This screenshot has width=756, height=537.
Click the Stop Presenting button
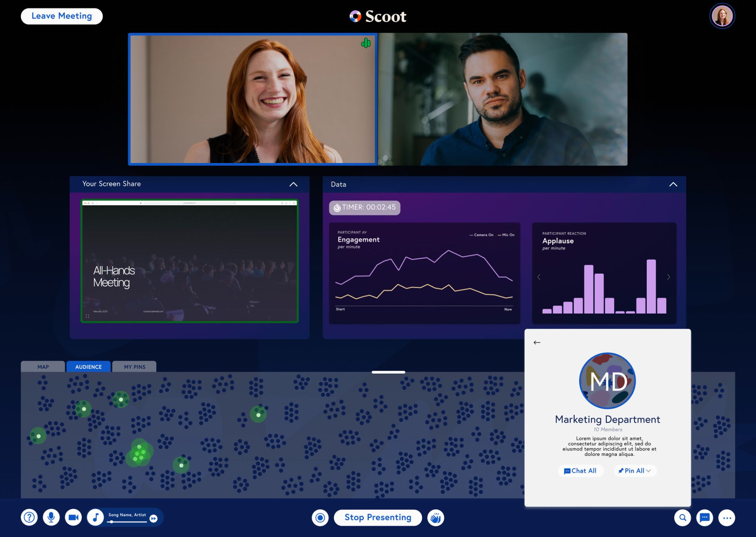[378, 517]
